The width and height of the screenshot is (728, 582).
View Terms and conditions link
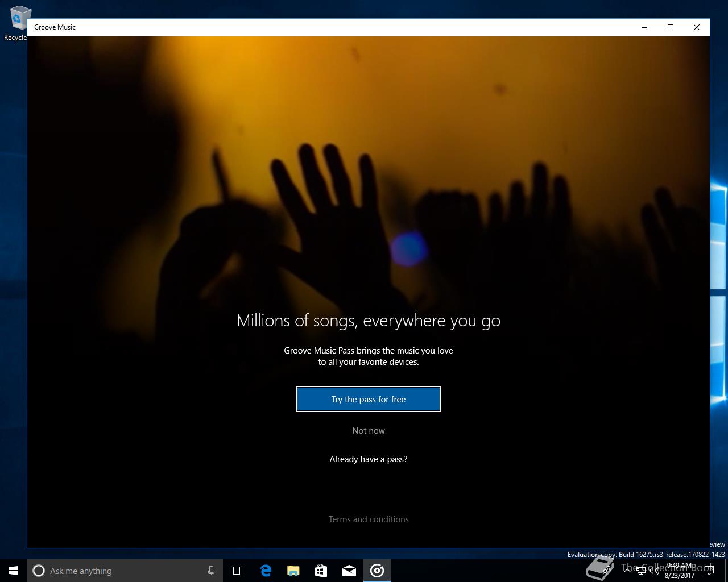[369, 519]
